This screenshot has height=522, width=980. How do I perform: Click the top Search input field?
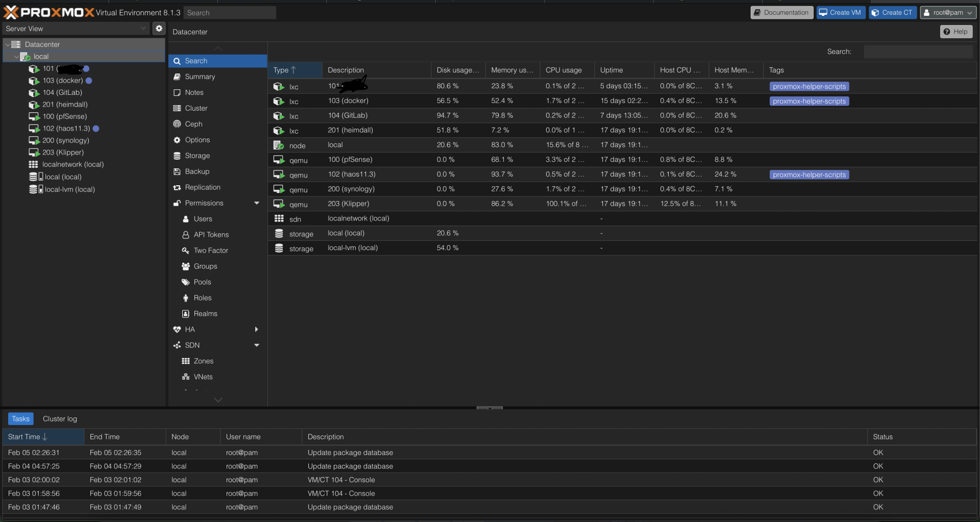(230, 13)
